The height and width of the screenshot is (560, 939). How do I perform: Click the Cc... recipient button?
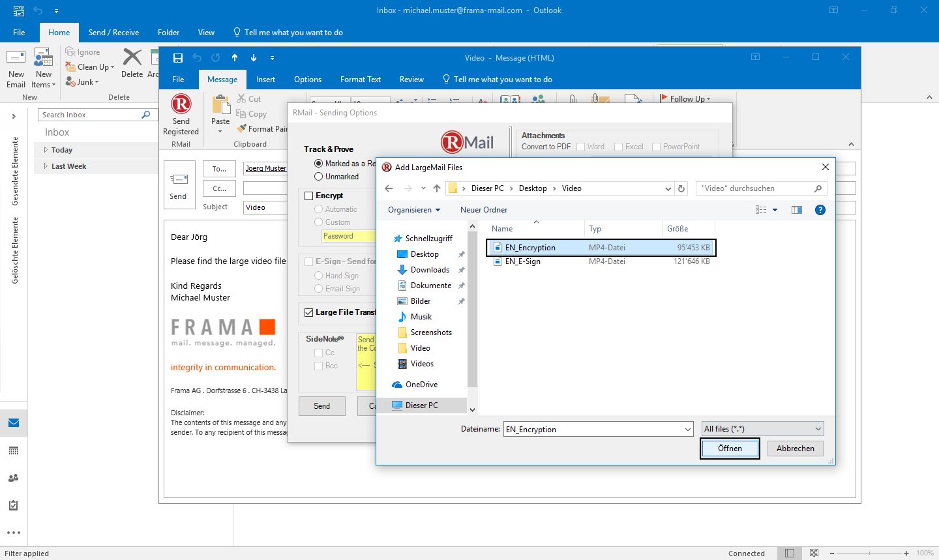pyautogui.click(x=220, y=188)
